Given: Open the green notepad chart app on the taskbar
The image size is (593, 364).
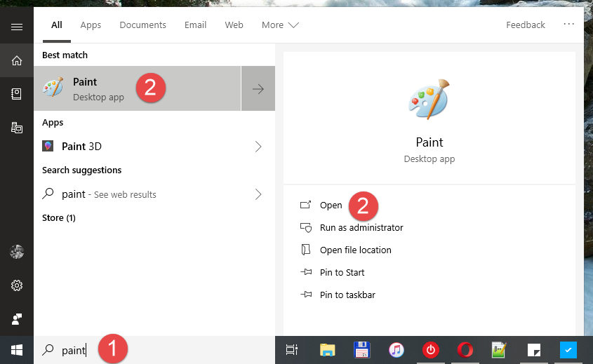Looking at the screenshot, I should (499, 350).
